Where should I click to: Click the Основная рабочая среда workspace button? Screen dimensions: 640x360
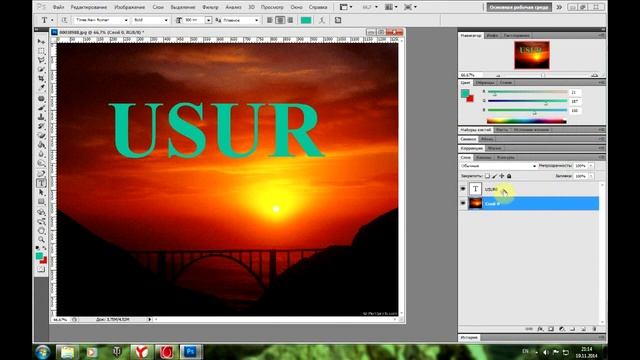click(519, 7)
